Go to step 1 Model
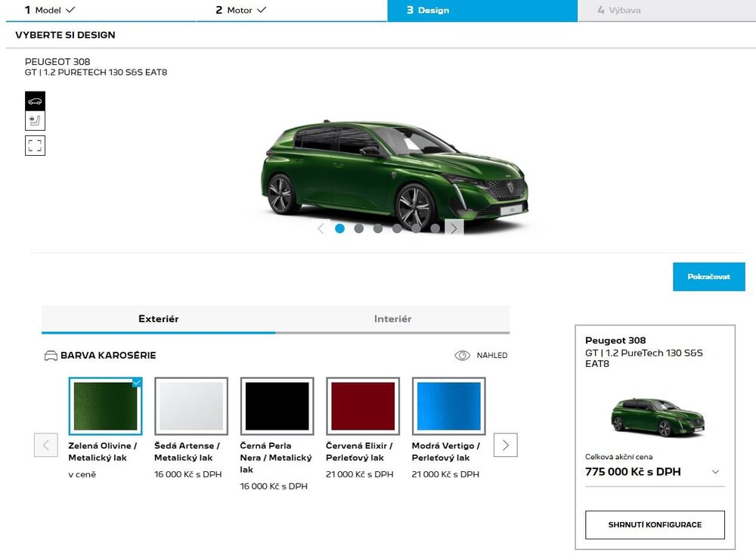Screen dimensions: 756x556 tap(101, 10)
